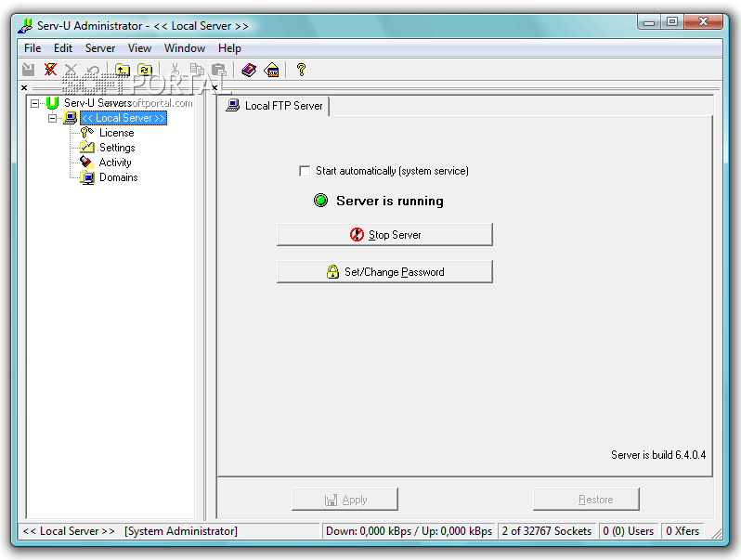Click the grey X delete toolbar icon
This screenshot has width=741, height=560.
pos(71,70)
